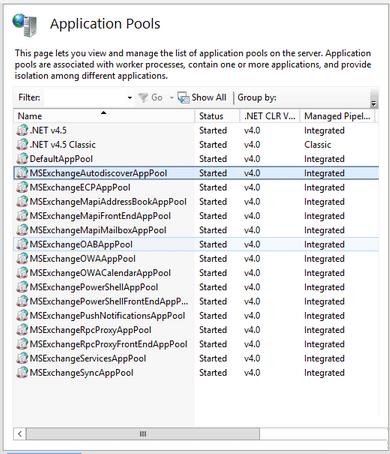390x454 pixels.
Task: Click the Show All icon
Action: (x=183, y=98)
